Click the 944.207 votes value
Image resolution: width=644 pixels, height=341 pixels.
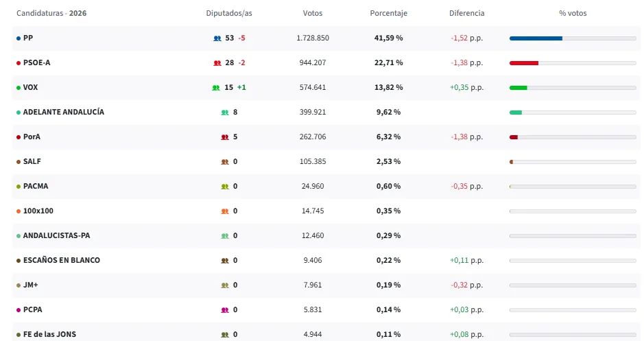click(313, 62)
